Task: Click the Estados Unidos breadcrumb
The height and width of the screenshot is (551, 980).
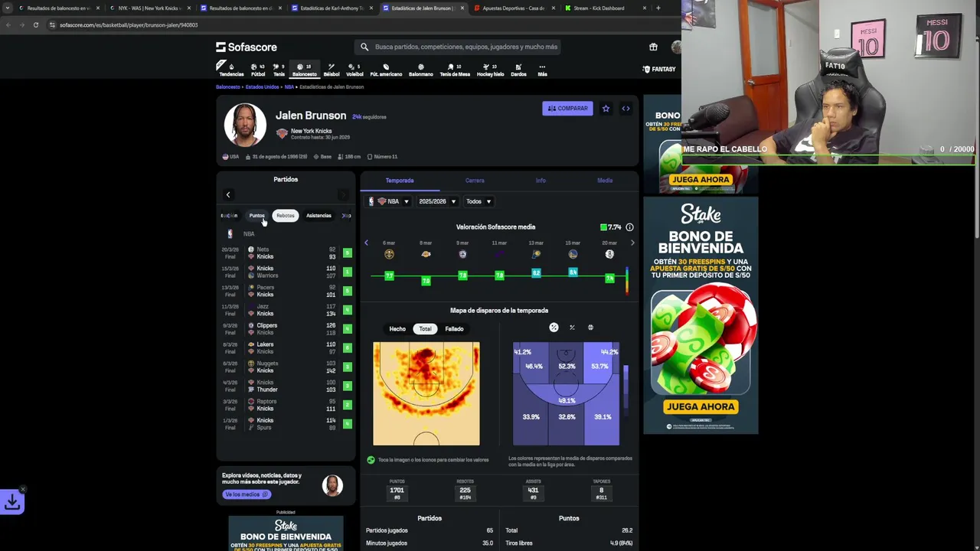Action: tap(262, 87)
